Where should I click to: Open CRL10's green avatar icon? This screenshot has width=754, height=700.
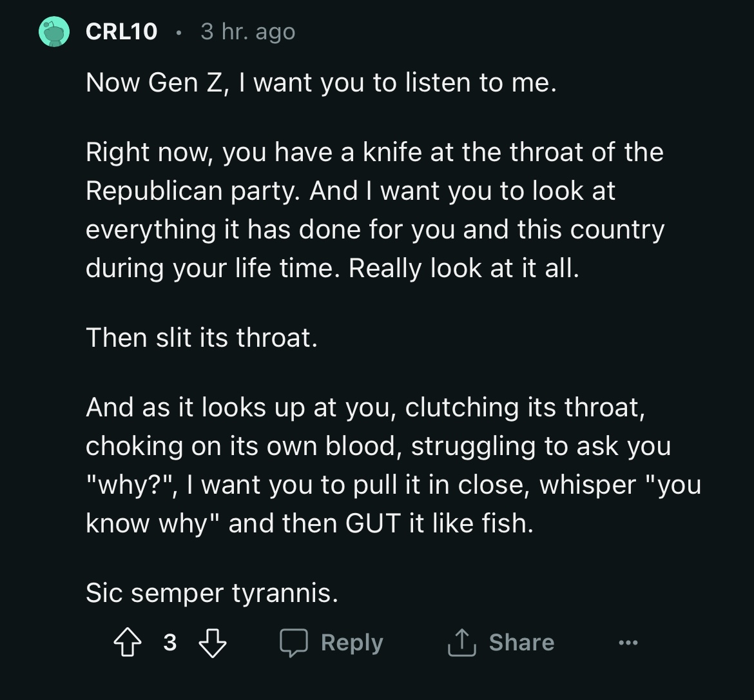[x=54, y=32]
